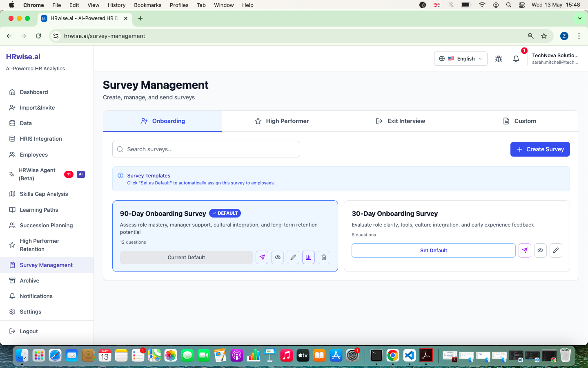Open Chrome three-dot menu
The image size is (588, 368).
(x=579, y=36)
